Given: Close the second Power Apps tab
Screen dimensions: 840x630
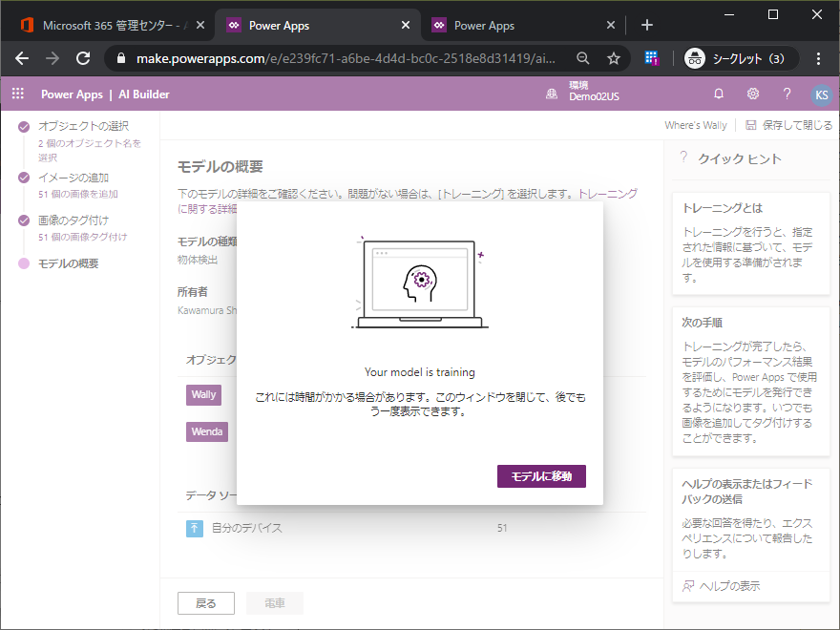Looking at the screenshot, I should [611, 25].
